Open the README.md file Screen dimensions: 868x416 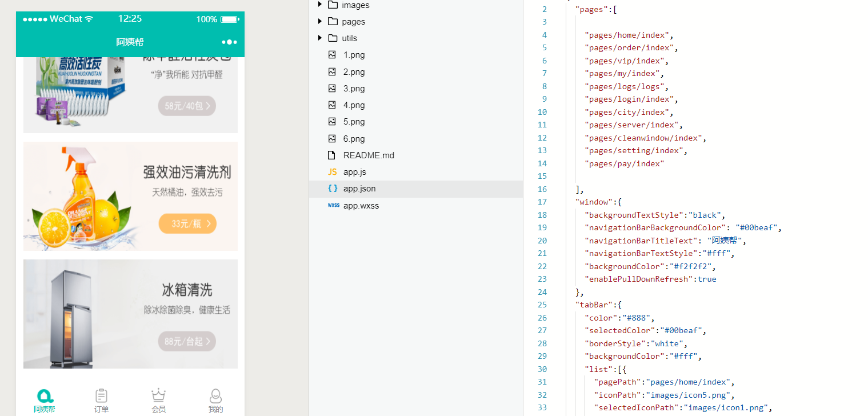click(369, 155)
